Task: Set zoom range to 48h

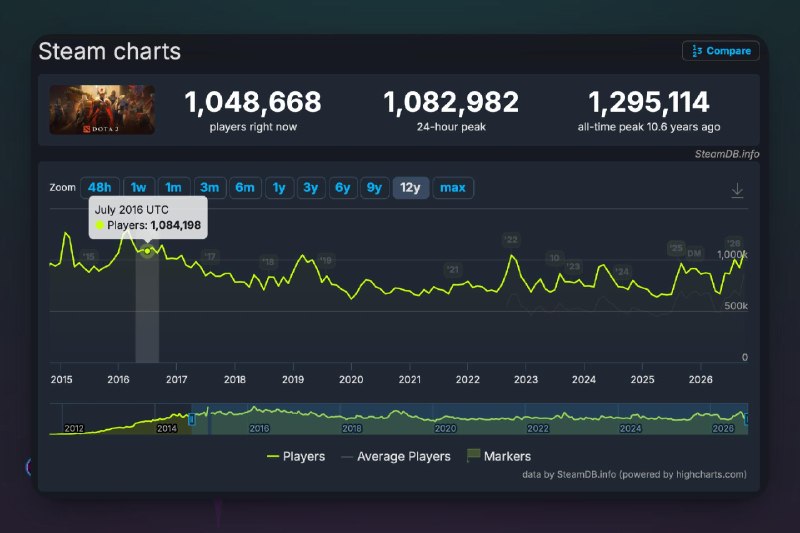Action: click(100, 188)
